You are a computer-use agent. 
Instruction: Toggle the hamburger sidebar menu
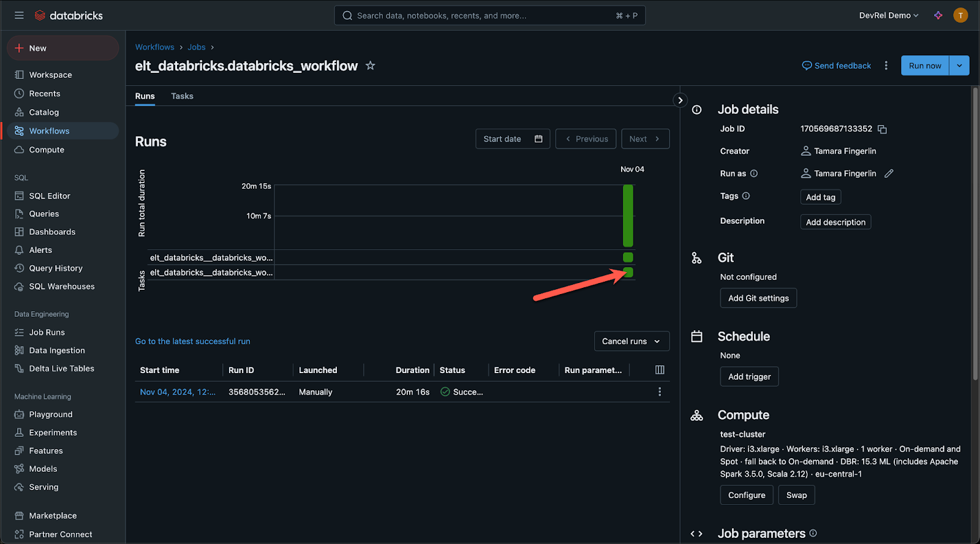[x=19, y=15]
